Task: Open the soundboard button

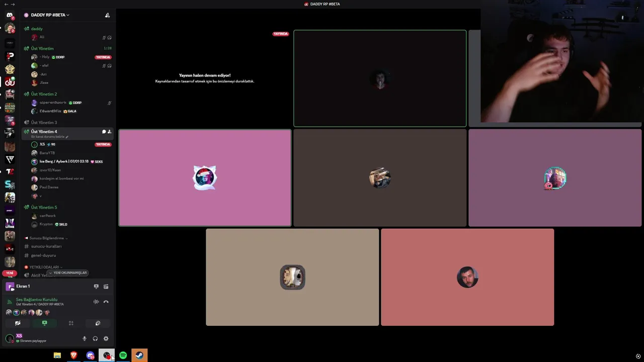Action: point(98,323)
